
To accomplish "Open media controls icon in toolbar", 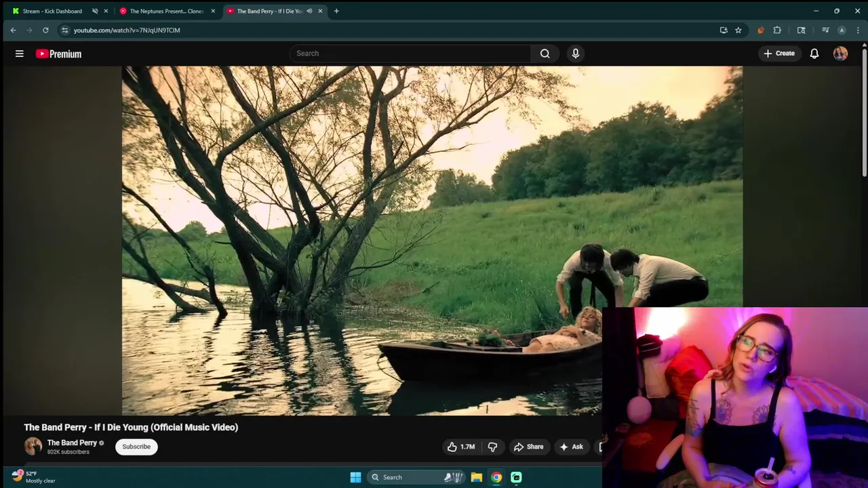I will 825,30.
